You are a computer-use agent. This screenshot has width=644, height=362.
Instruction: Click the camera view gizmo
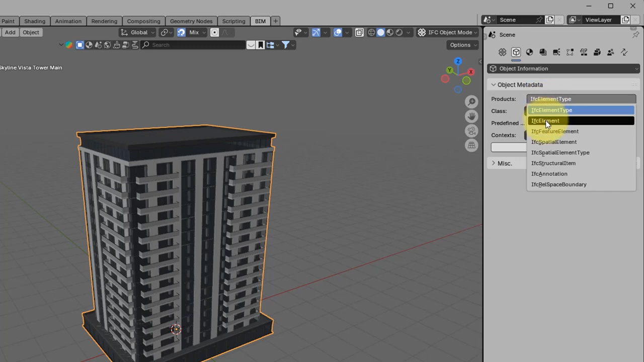(x=471, y=131)
